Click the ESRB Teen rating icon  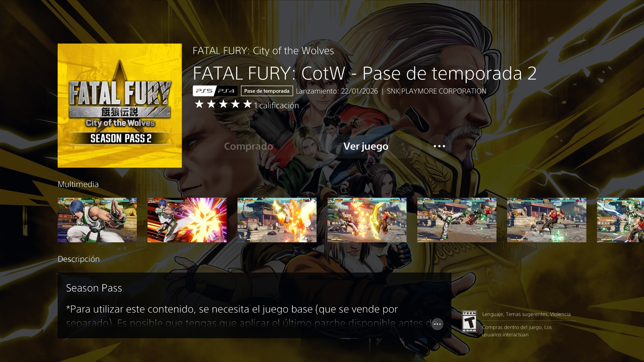(469, 321)
